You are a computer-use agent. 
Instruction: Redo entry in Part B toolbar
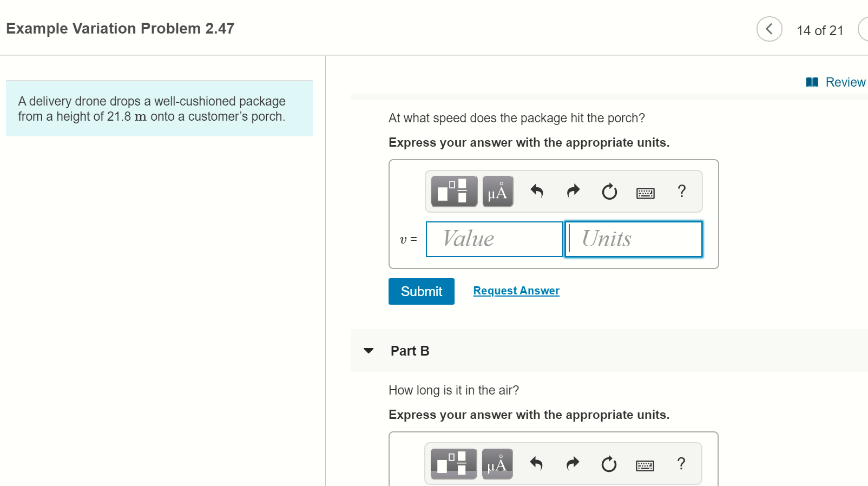point(573,463)
